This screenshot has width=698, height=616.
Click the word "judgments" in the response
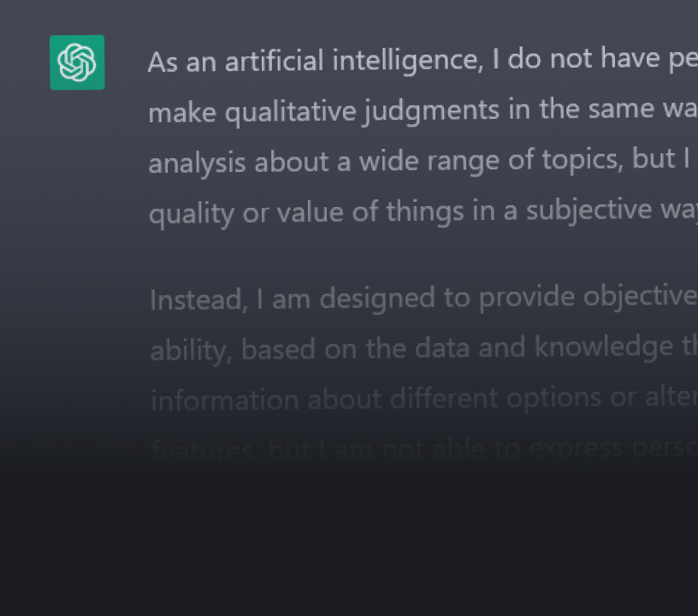coord(432,111)
